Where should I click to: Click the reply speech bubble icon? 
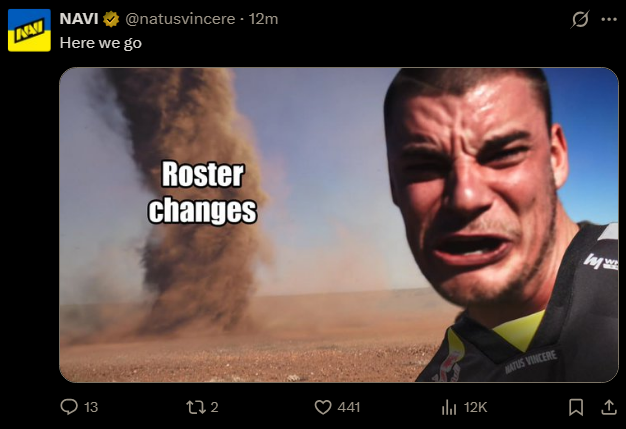pyautogui.click(x=69, y=407)
